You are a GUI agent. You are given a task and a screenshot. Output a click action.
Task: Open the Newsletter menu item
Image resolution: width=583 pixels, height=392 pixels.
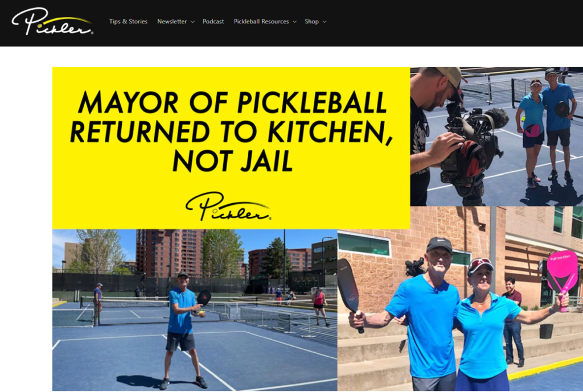(172, 22)
